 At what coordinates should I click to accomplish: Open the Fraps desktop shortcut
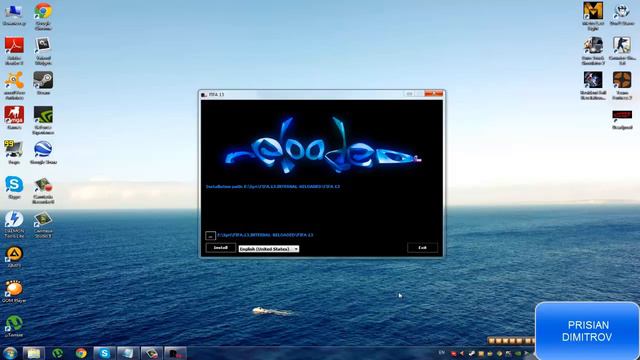(x=14, y=152)
